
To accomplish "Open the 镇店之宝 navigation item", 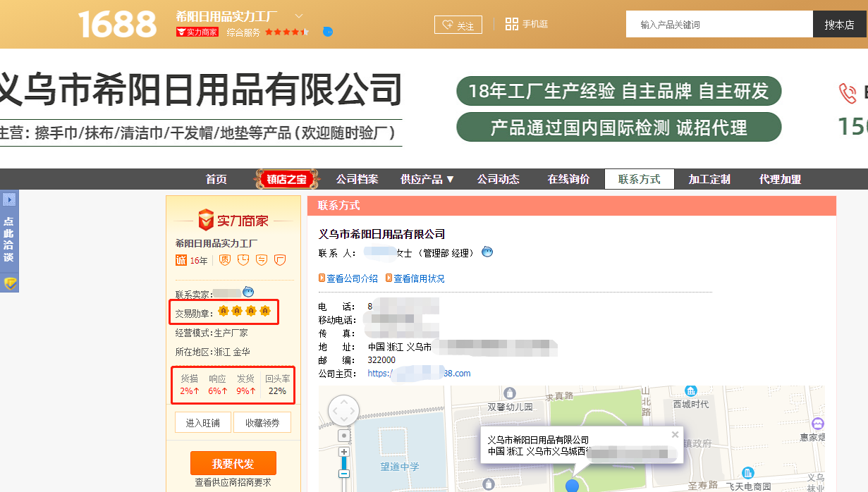I will (x=286, y=179).
